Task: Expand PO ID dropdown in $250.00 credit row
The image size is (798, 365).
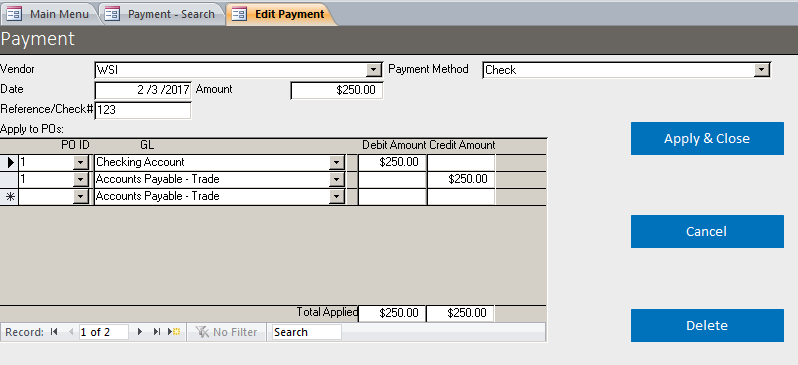Action: tap(81, 180)
